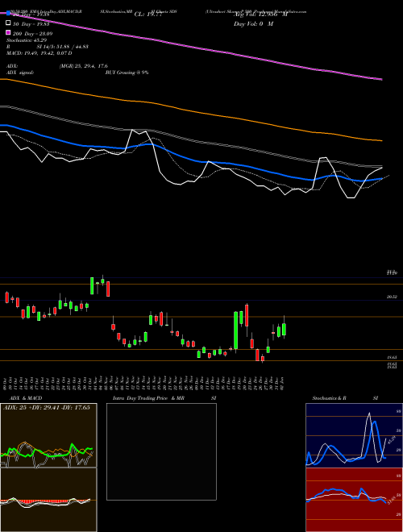Click the 'BUY Growing @ 9%' ADX signal
The width and height of the screenshot is (403, 532).
coord(127,73)
